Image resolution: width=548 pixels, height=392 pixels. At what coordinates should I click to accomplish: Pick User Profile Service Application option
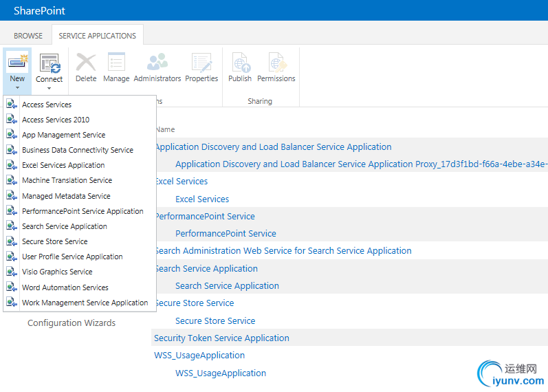[72, 257]
